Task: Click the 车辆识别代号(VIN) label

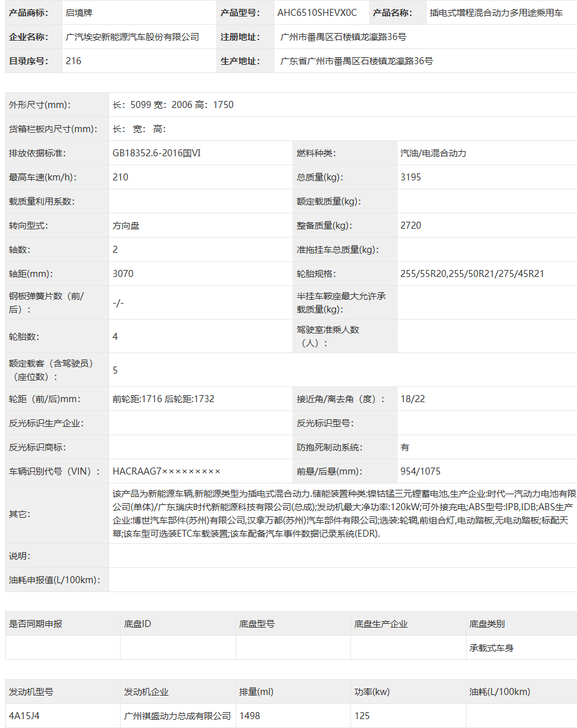Action: 54,471
